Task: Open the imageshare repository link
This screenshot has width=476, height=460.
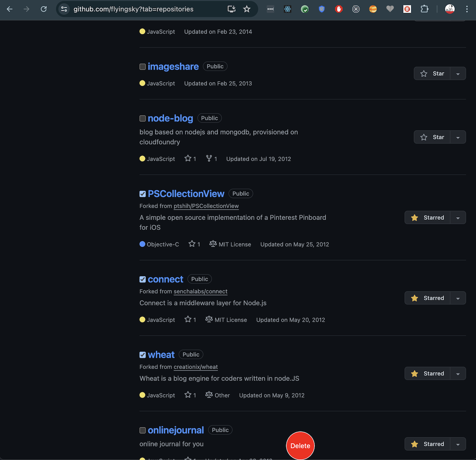Action: tap(173, 67)
